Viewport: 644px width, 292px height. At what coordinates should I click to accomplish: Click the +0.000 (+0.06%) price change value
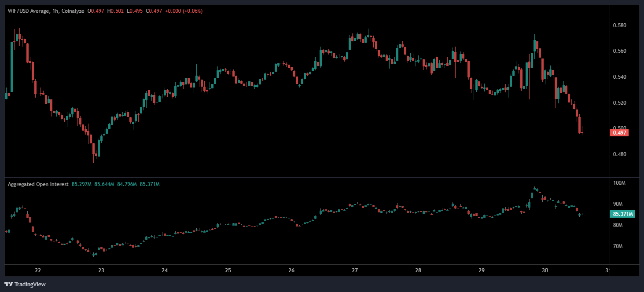pos(184,11)
